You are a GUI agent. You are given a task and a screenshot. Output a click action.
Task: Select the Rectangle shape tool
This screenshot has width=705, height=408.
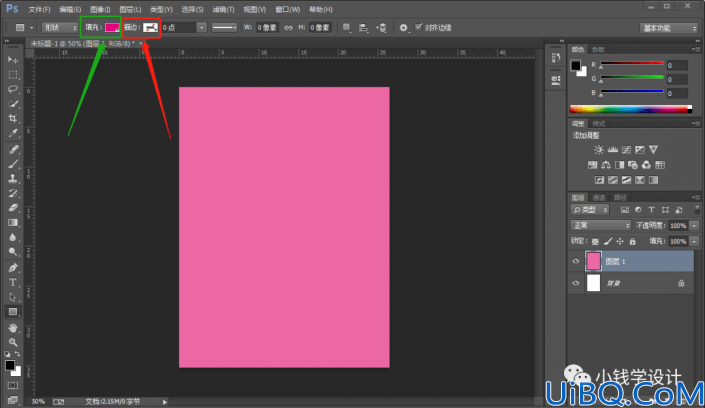coord(13,312)
